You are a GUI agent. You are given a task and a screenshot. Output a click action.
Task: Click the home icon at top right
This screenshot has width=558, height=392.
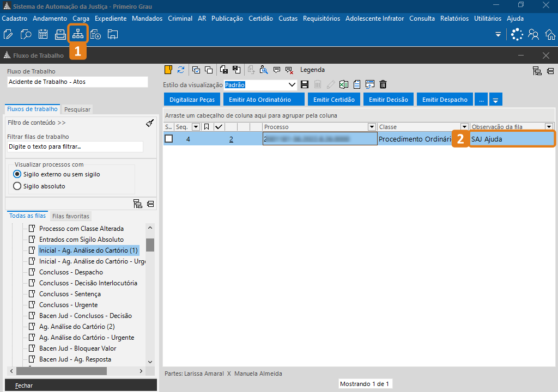(x=550, y=35)
